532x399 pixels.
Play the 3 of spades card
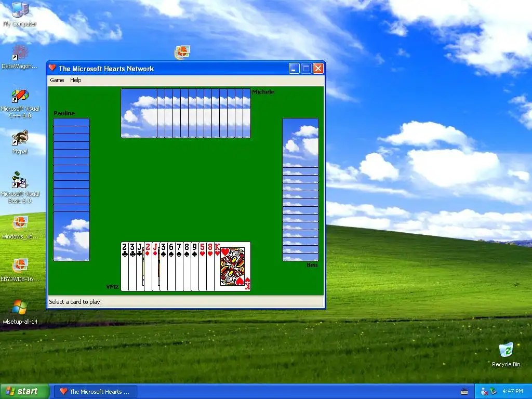164,267
